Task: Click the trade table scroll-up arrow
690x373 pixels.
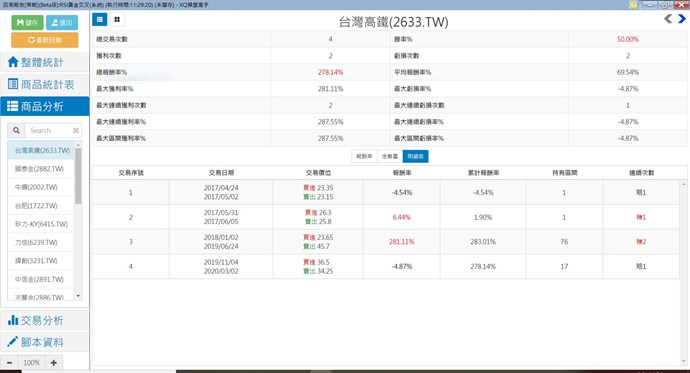Action: 683,184
